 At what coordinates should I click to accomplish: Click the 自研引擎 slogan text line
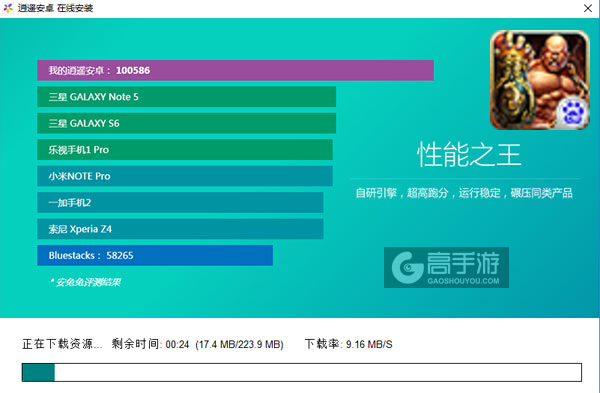464,193
